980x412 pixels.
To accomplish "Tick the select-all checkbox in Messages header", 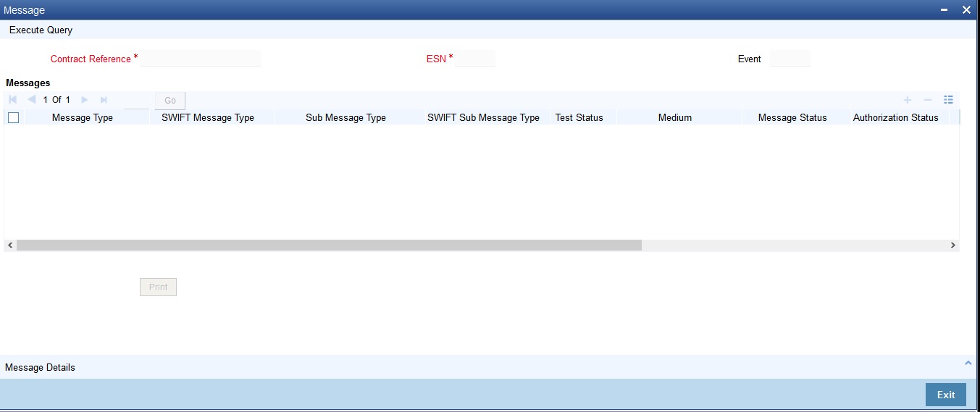I will 13,117.
